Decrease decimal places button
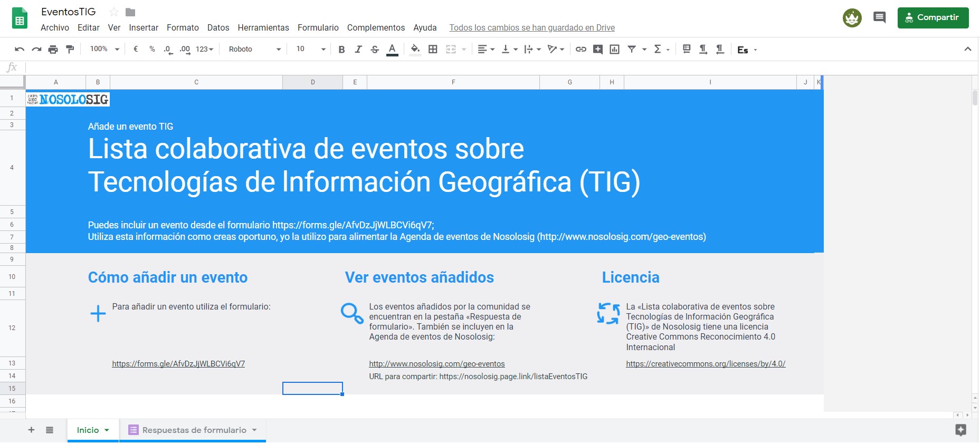This screenshot has height=444, width=980. (x=168, y=50)
